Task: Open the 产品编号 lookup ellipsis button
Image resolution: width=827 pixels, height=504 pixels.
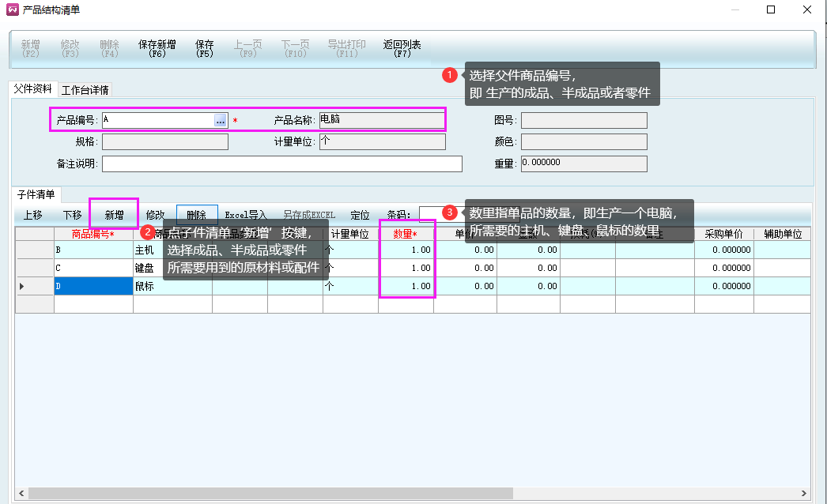Action: (x=221, y=120)
